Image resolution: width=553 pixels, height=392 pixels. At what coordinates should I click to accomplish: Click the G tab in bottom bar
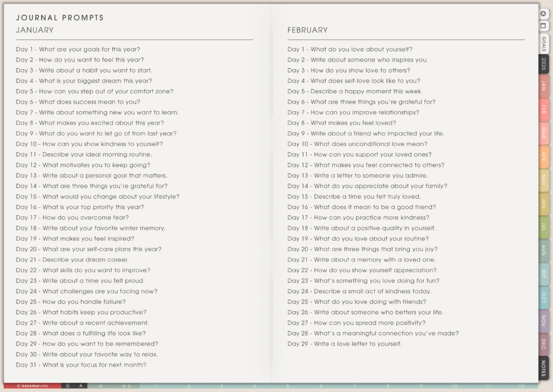(x=68, y=386)
